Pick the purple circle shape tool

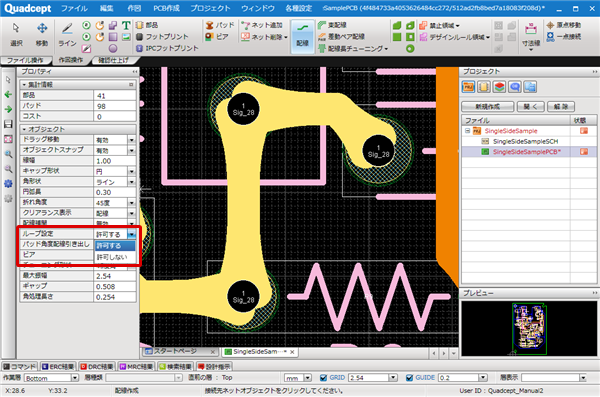coord(113,49)
